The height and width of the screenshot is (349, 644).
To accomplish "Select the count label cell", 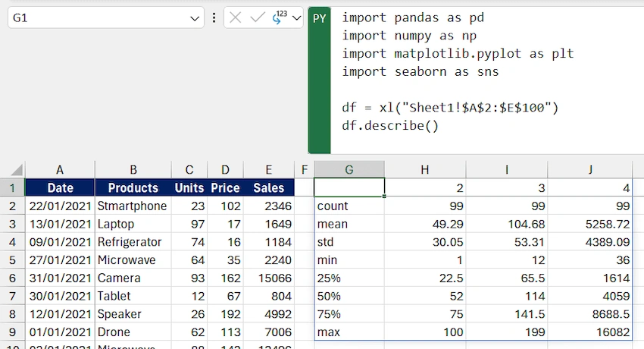I will pyautogui.click(x=349, y=206).
